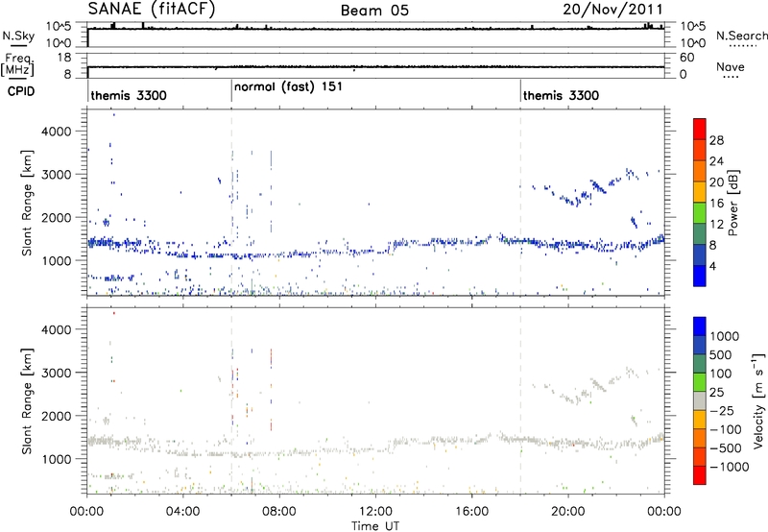
Task: Click the gray -25 to 25 velocity colorbar segment
Action: (x=700, y=400)
